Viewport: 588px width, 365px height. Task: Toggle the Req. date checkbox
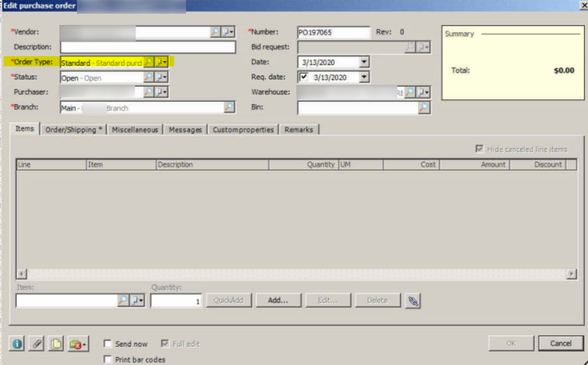304,77
